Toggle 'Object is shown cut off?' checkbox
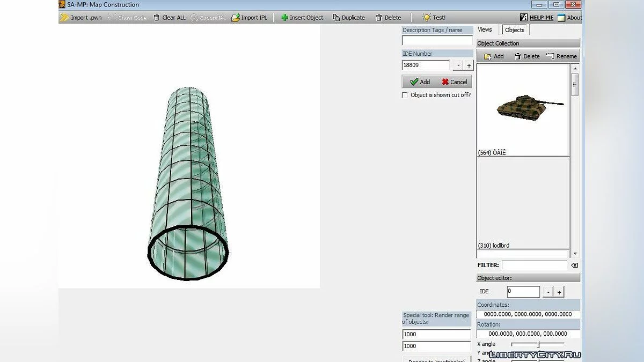The height and width of the screenshot is (362, 644). pos(405,95)
